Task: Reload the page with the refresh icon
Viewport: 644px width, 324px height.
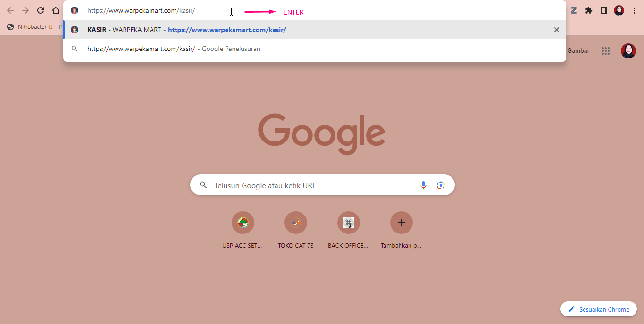Action: point(41,10)
